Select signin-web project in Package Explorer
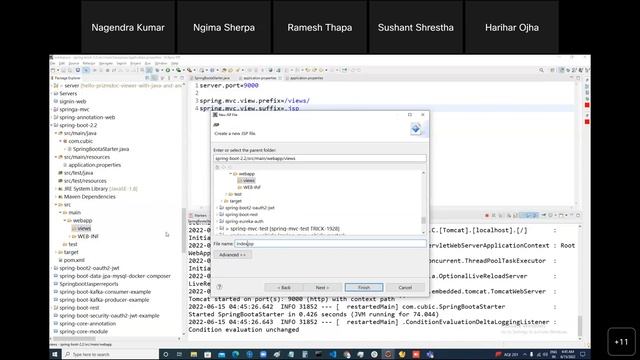This screenshot has height=360, width=640. point(73,102)
